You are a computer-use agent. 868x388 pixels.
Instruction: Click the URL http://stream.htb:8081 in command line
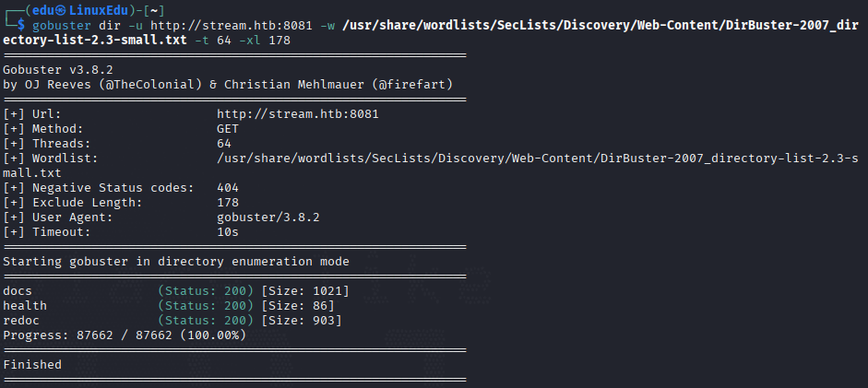pos(232,26)
